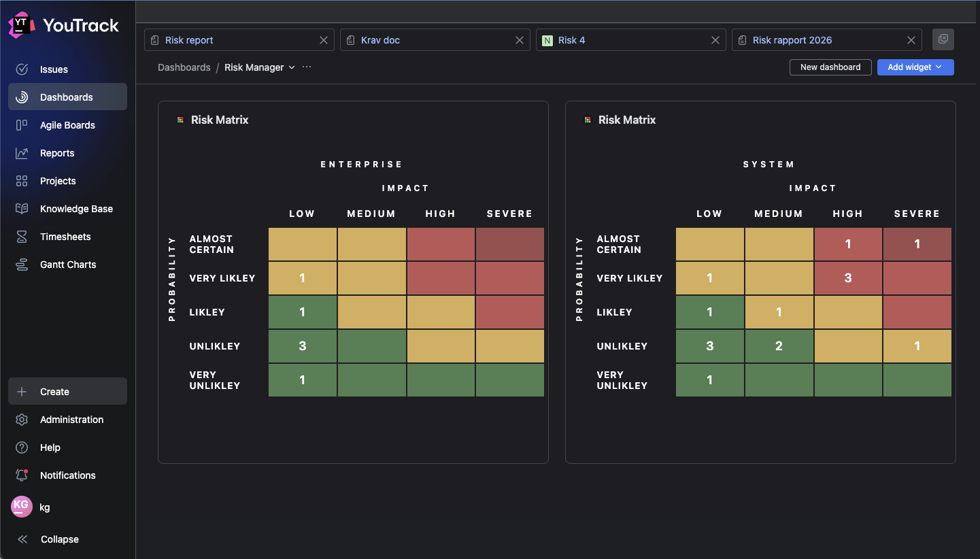
Task: Open Agile Boards icon in sidebar
Action: [x=22, y=125]
